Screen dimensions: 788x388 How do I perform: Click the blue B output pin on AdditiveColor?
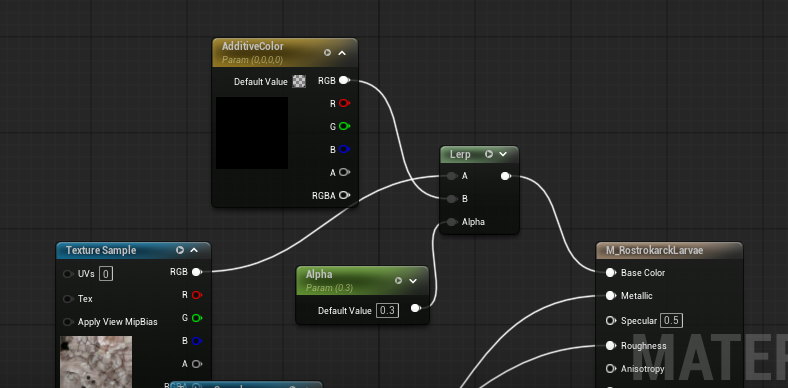(344, 149)
